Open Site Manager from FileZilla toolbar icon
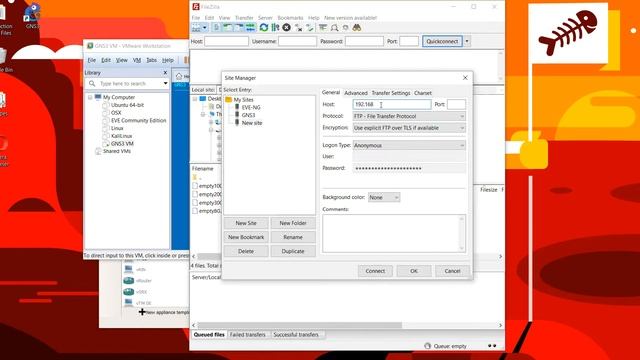 click(197, 28)
